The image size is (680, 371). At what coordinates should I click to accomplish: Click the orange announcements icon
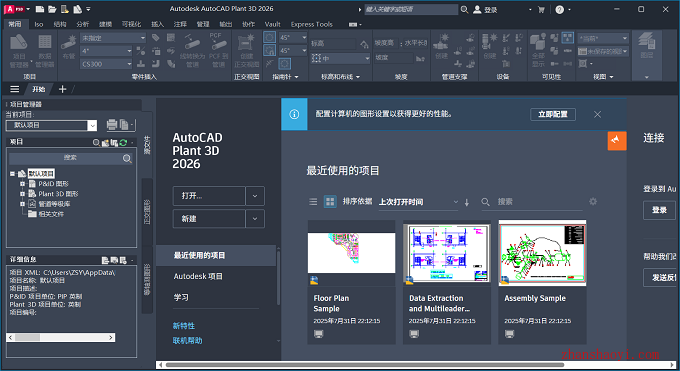coord(617,141)
